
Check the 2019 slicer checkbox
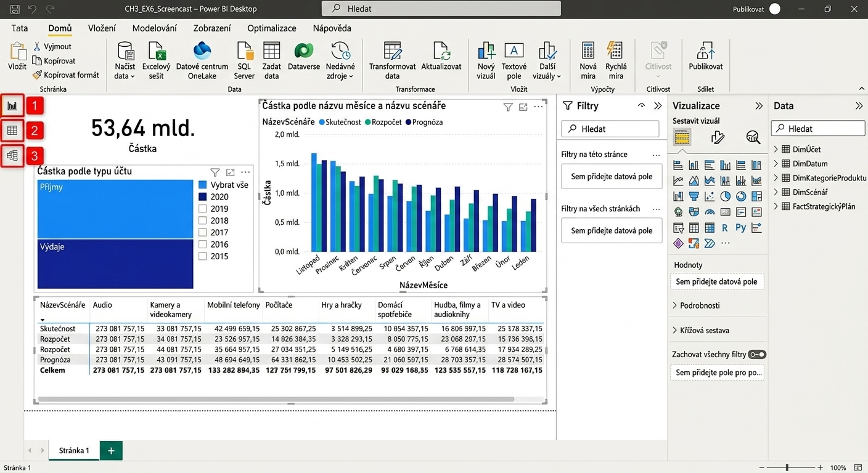tap(203, 209)
